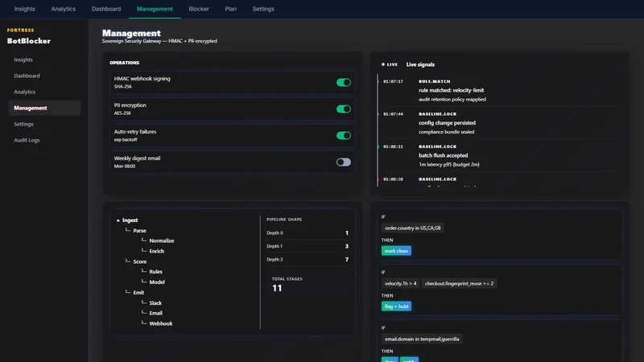The height and width of the screenshot is (362, 644).
Task: Select the Management top tab
Action: (x=155, y=9)
